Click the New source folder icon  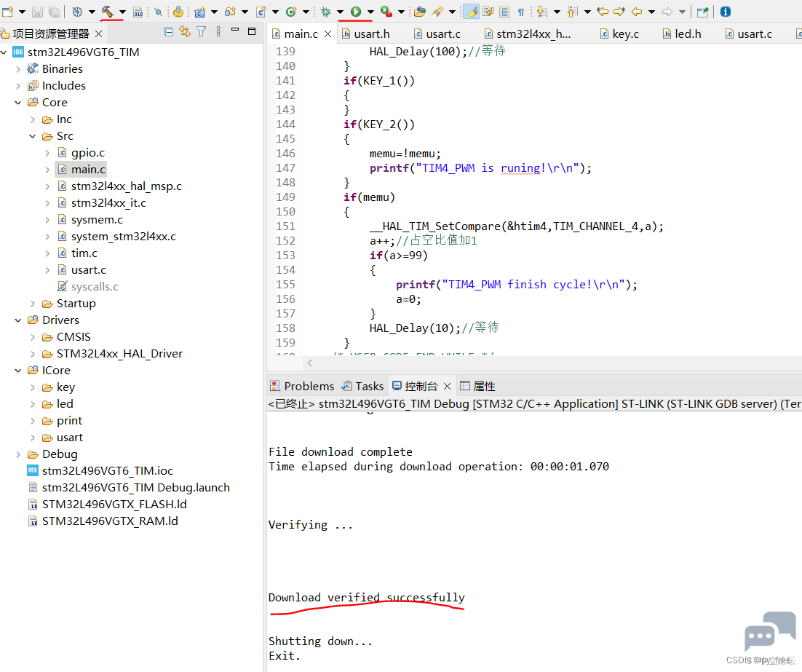point(230,11)
